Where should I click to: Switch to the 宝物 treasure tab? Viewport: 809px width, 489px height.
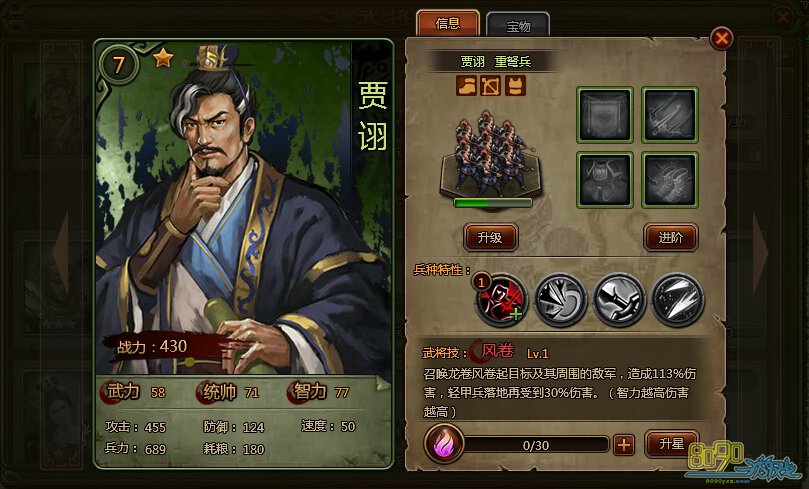point(518,25)
